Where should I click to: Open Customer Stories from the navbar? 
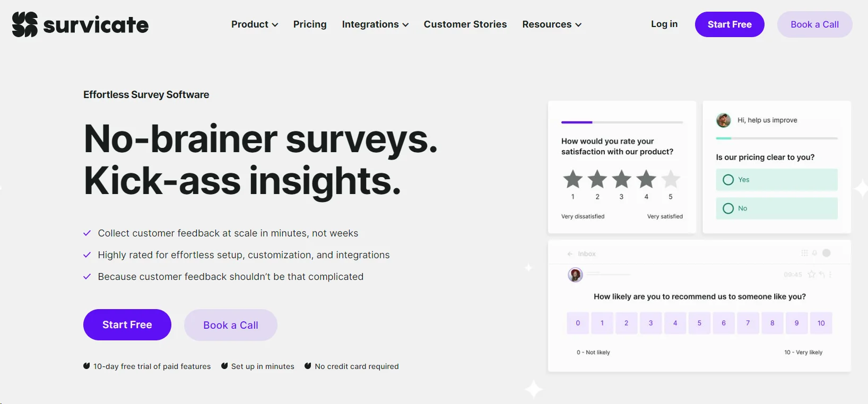(465, 24)
